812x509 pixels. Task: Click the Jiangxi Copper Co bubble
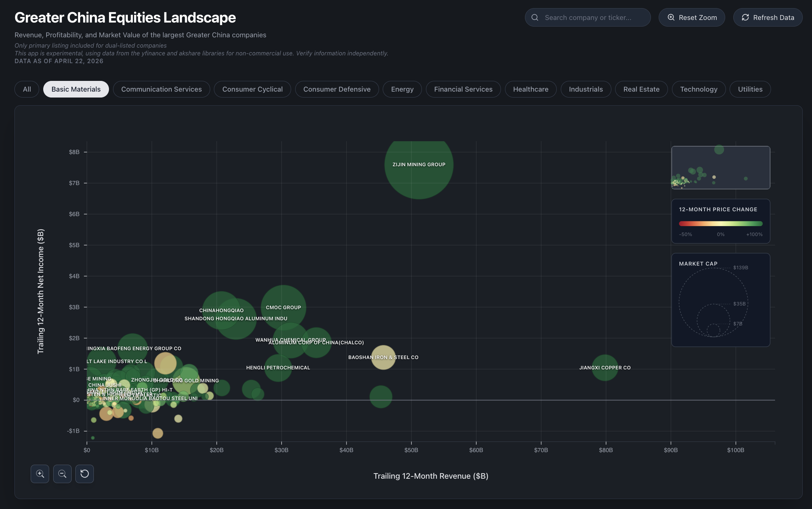[x=605, y=368]
